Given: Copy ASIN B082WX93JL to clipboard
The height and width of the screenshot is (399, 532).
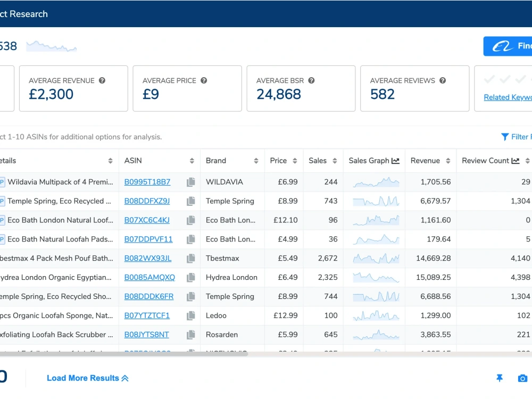Looking at the screenshot, I should [191, 258].
